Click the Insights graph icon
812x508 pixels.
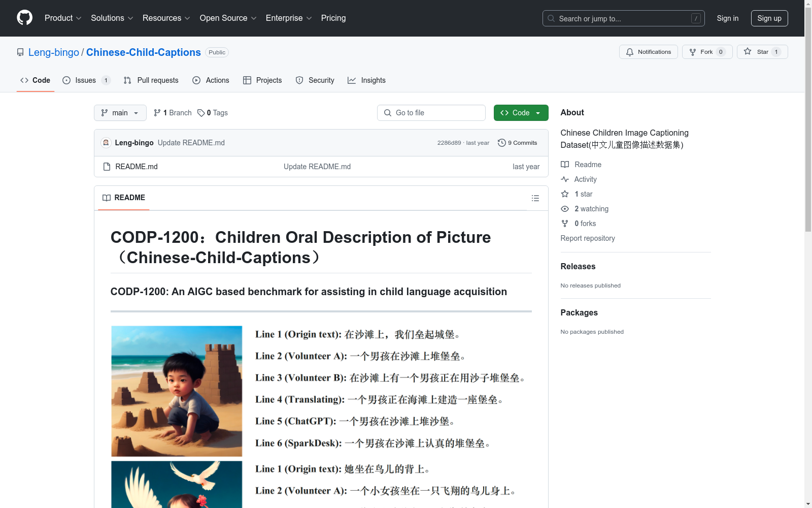[352, 80]
